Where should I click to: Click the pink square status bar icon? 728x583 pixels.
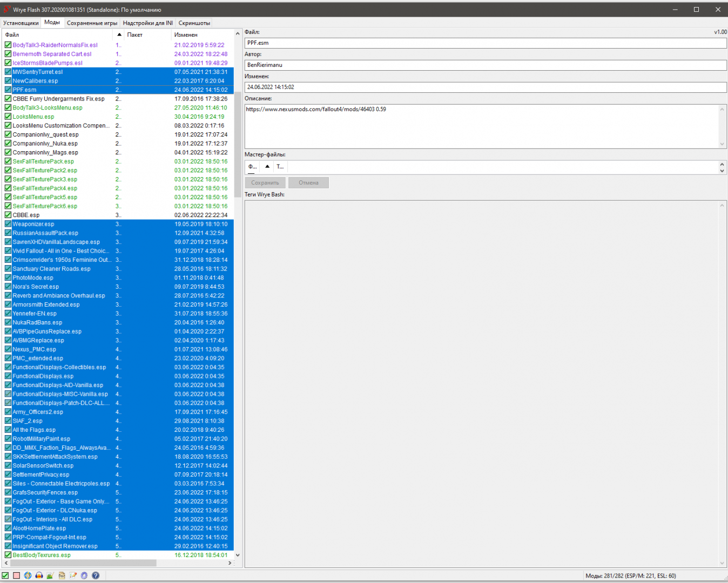pos(17,575)
